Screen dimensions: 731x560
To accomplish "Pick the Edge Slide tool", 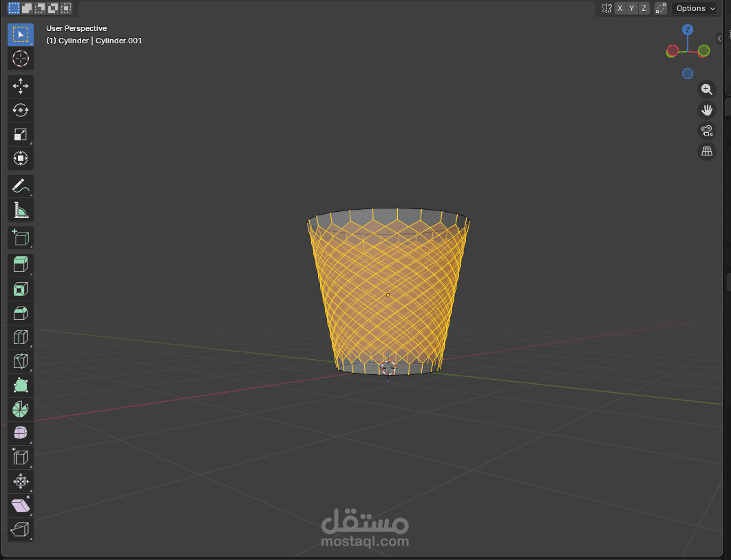I will pos(21,457).
